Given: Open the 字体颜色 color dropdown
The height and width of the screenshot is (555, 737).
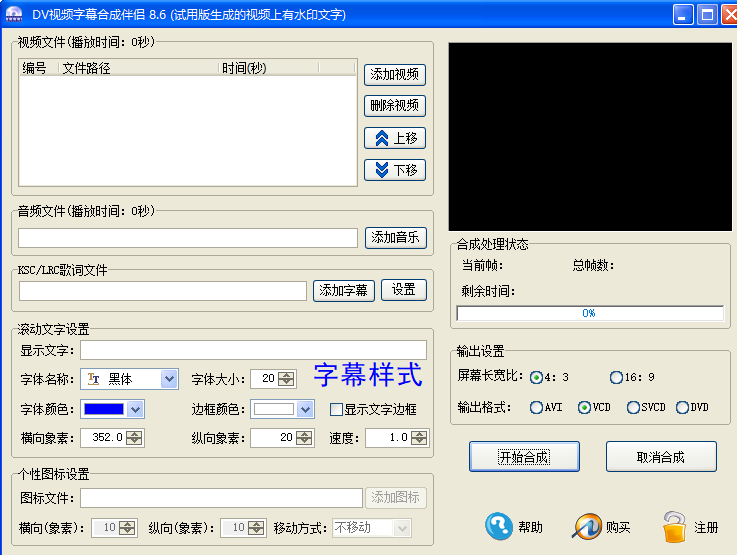Looking at the screenshot, I should [136, 409].
